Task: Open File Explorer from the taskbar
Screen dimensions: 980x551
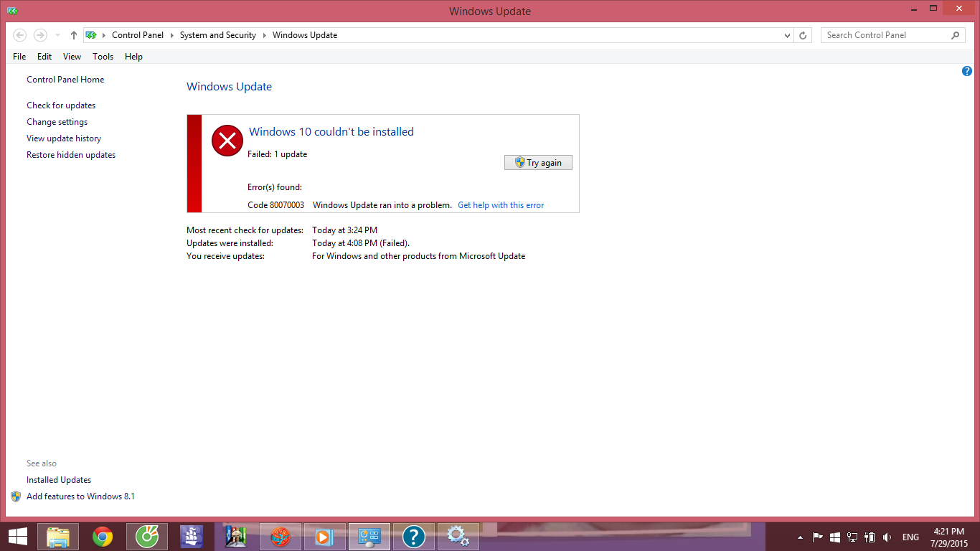Action: click(58, 537)
